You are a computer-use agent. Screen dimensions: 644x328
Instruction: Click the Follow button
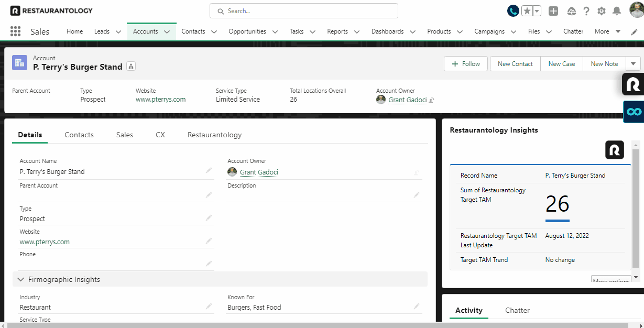coord(466,63)
